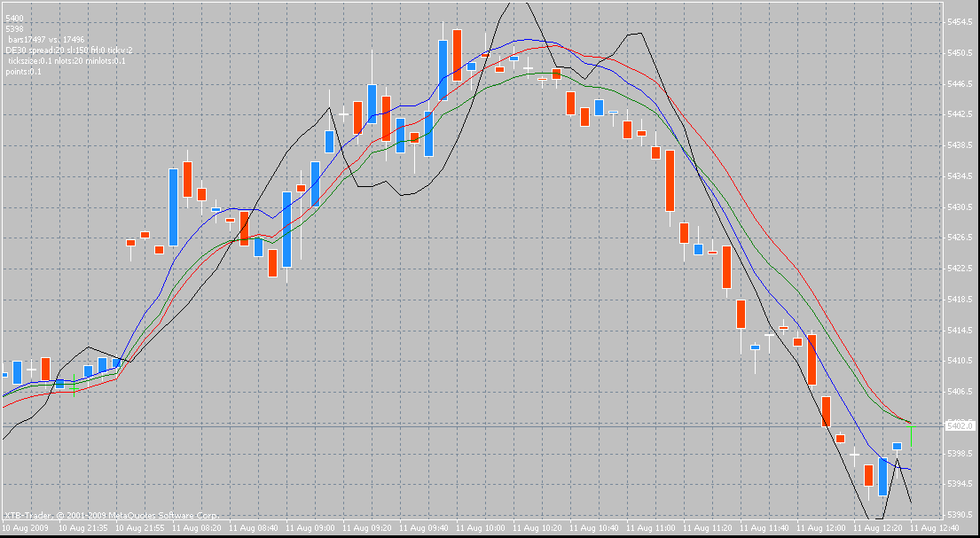The width and height of the screenshot is (980, 538).
Task: Click the "11 Aug 10:40" time label
Action: click(592, 528)
